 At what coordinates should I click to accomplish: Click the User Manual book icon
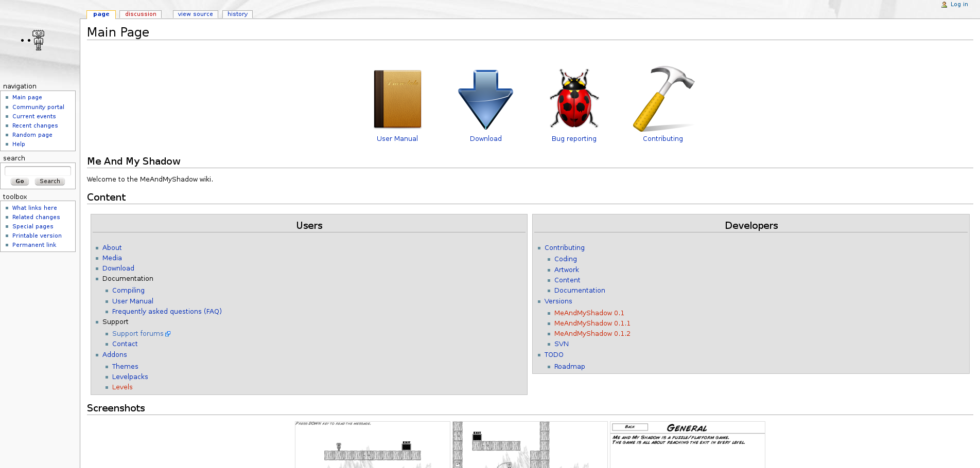coord(397,99)
